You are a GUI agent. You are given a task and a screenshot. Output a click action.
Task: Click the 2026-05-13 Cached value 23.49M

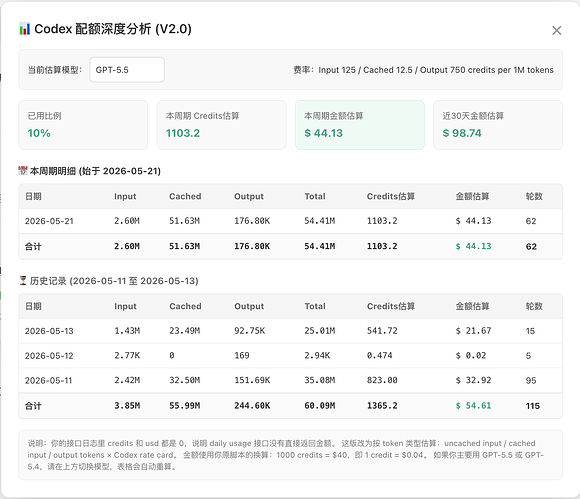coord(185,331)
